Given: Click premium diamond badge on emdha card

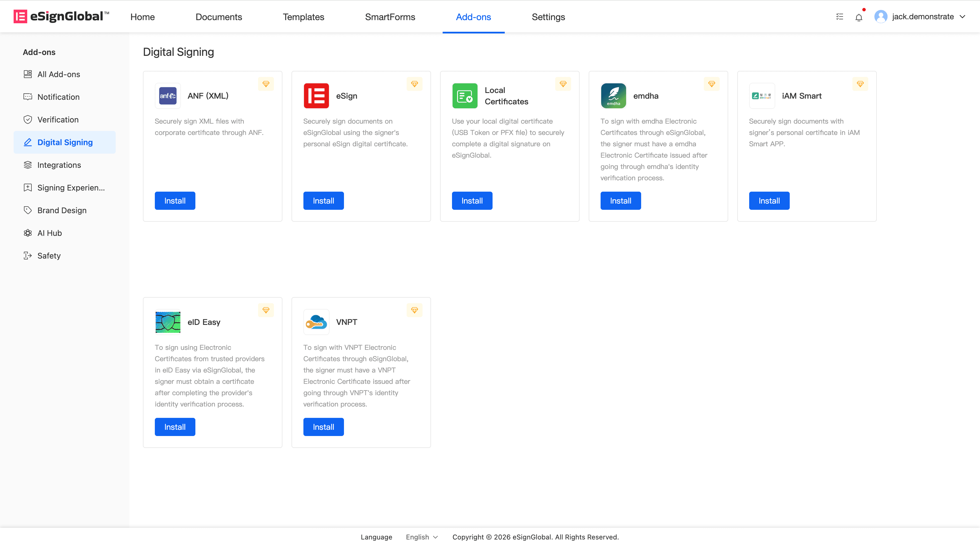Looking at the screenshot, I should 712,84.
